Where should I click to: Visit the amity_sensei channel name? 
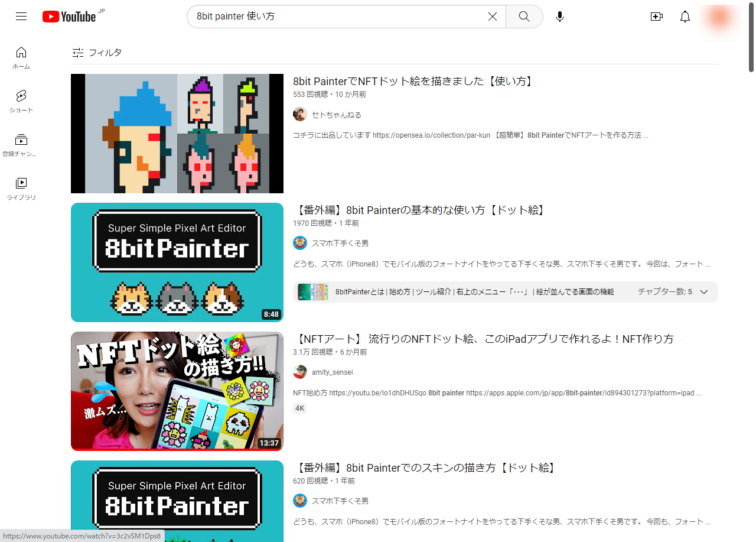(x=333, y=372)
